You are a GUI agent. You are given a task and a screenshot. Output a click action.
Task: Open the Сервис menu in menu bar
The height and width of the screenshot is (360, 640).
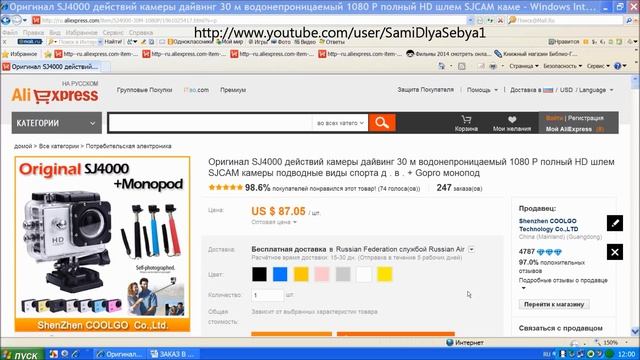pyautogui.click(x=113, y=32)
